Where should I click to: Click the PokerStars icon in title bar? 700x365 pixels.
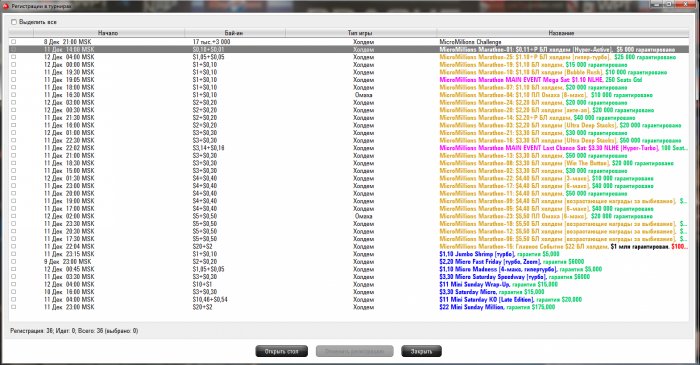click(5, 6)
